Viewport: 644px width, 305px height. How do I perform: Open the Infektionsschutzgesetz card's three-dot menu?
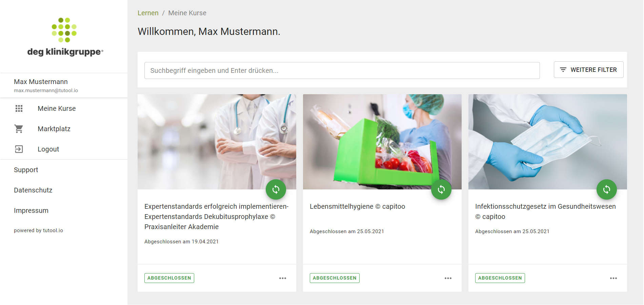613,278
